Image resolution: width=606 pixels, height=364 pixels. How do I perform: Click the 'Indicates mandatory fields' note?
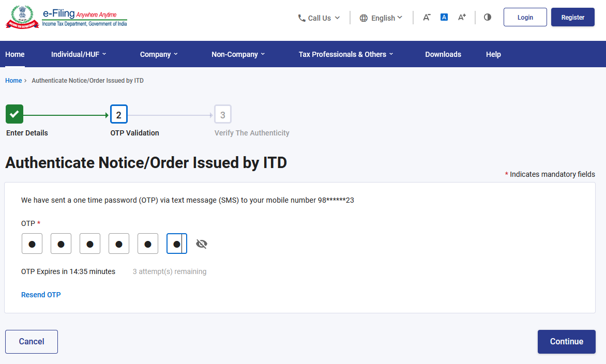550,174
